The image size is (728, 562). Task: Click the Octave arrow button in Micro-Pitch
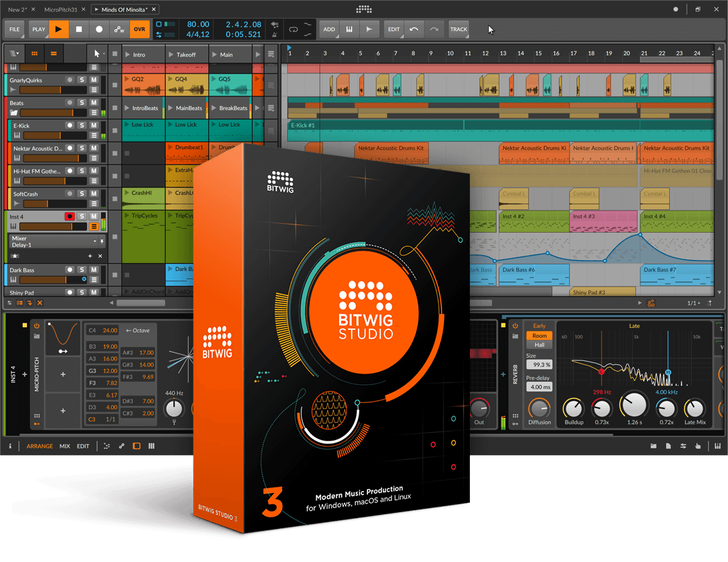click(x=138, y=331)
